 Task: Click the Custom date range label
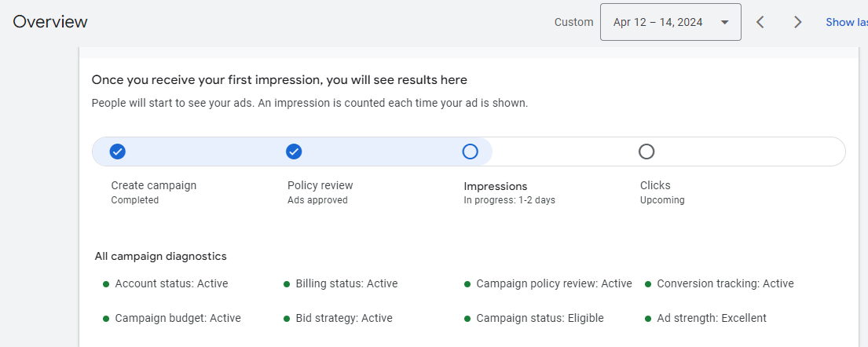573,22
